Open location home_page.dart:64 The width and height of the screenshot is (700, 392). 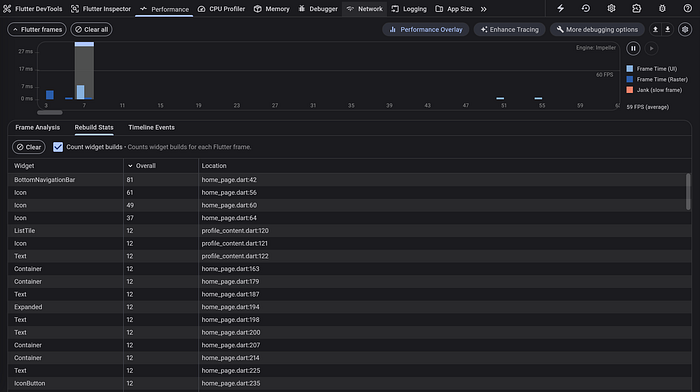tap(229, 218)
